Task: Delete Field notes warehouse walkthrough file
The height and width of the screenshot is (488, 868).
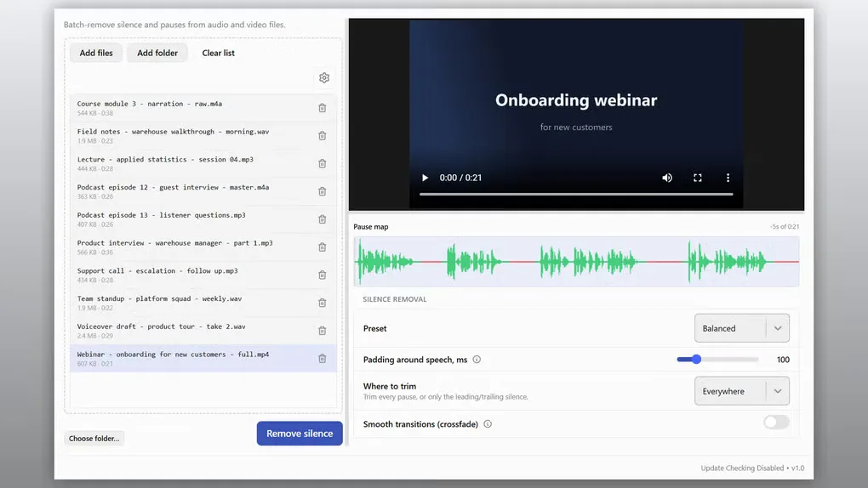Action: tap(323, 135)
